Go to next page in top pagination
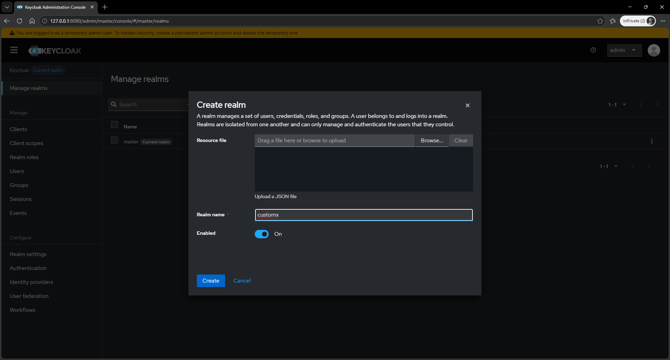Viewport: 670px width, 360px height. (657, 105)
